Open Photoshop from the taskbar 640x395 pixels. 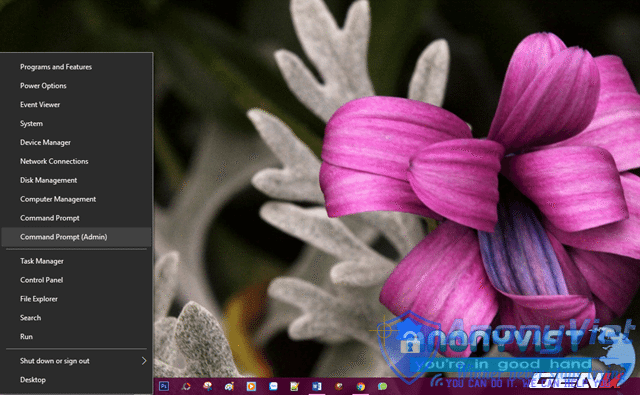(164, 386)
